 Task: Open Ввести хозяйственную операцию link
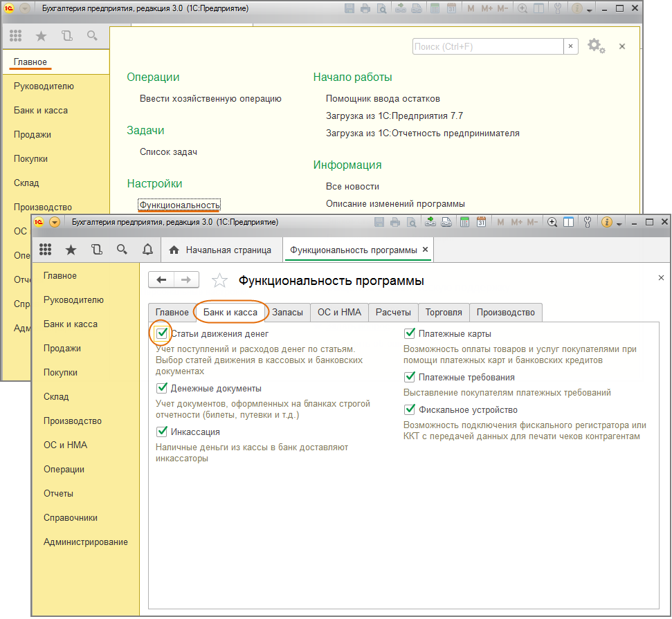click(x=210, y=99)
